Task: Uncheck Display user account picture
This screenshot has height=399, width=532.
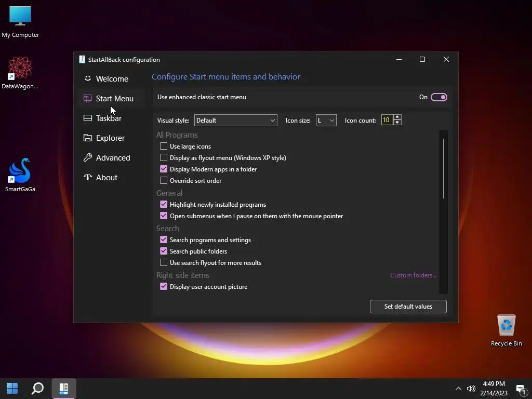Action: 164,286
